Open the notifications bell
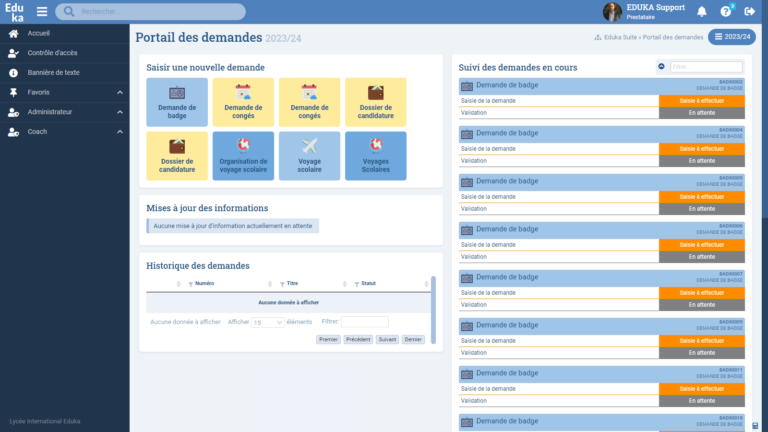This screenshot has height=432, width=768. [702, 11]
